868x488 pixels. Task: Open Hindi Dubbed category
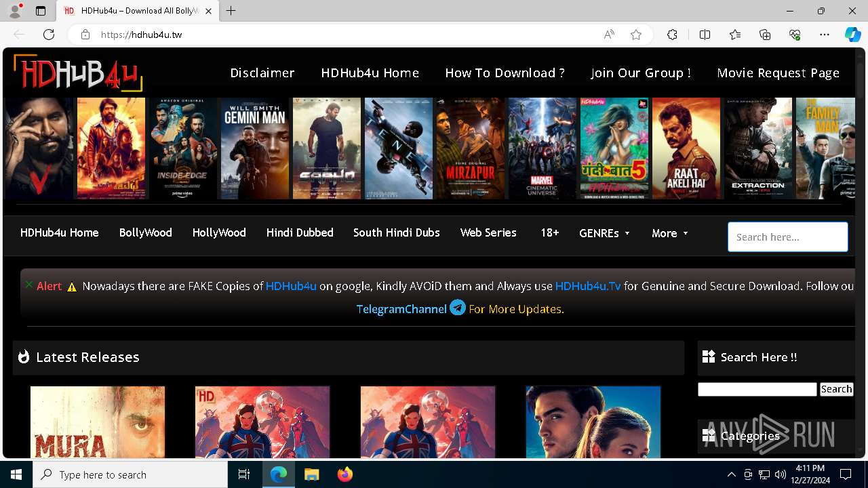pyautogui.click(x=300, y=232)
